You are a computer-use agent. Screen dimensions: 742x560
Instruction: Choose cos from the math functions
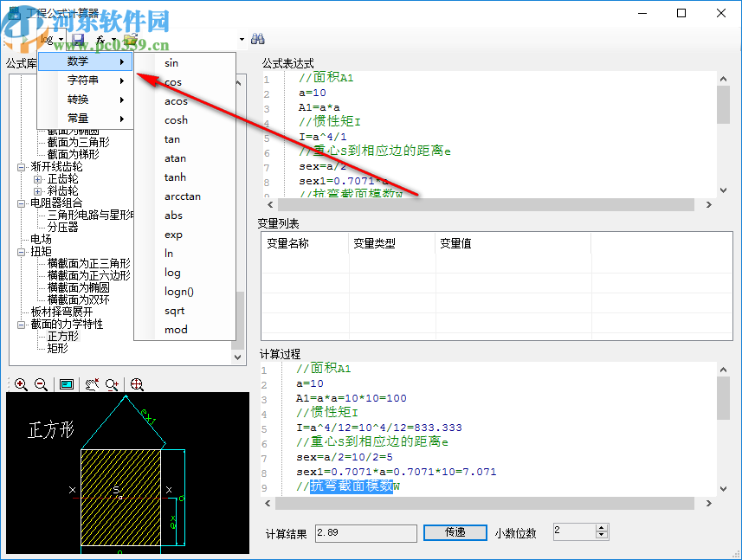point(185,82)
